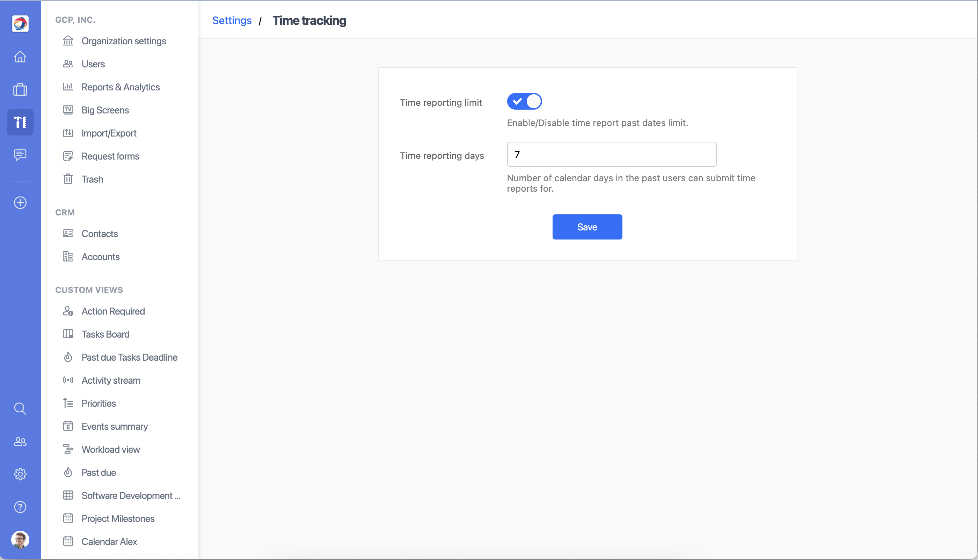
Task: Click the Activity stream broadcast icon
Action: click(68, 381)
